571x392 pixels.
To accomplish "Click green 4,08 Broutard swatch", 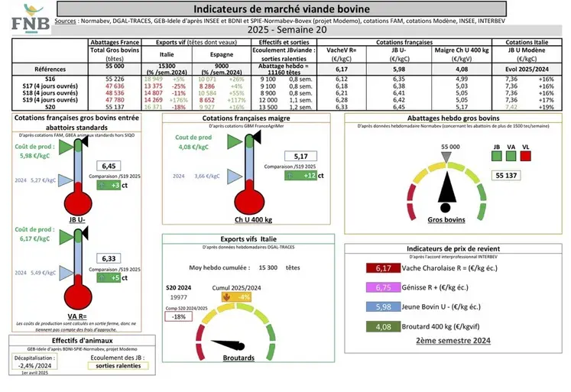I will click(x=383, y=326).
